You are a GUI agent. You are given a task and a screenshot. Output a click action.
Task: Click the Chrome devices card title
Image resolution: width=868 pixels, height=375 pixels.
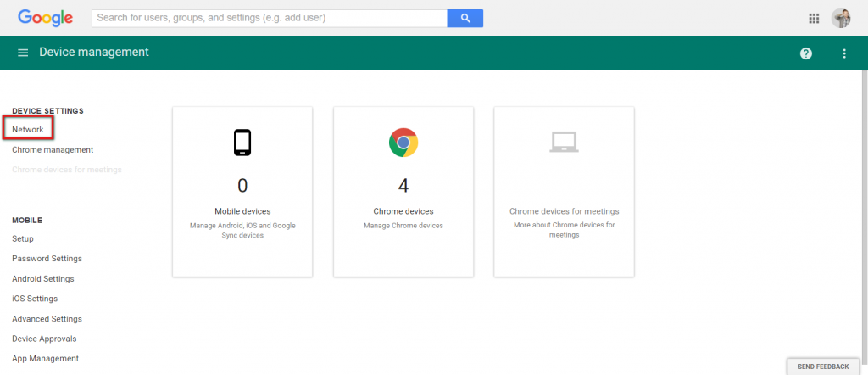(403, 211)
